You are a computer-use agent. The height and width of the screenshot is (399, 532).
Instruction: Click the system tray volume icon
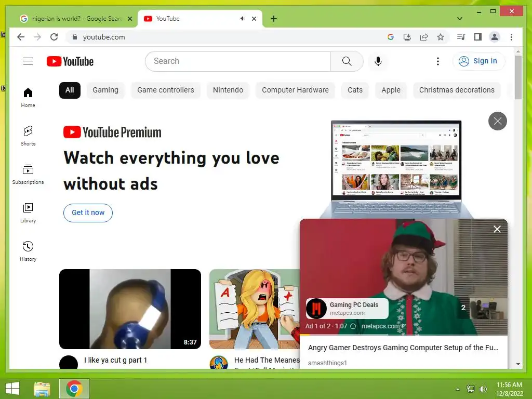(483, 389)
